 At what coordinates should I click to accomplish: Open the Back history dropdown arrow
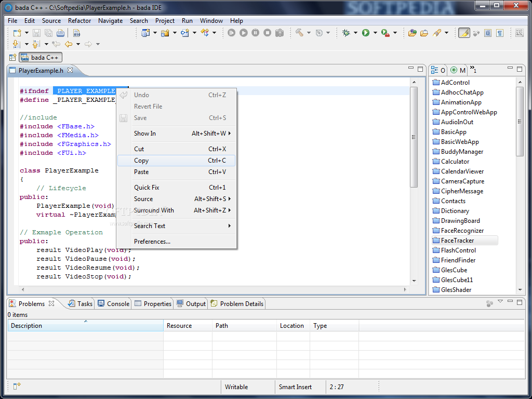78,44
